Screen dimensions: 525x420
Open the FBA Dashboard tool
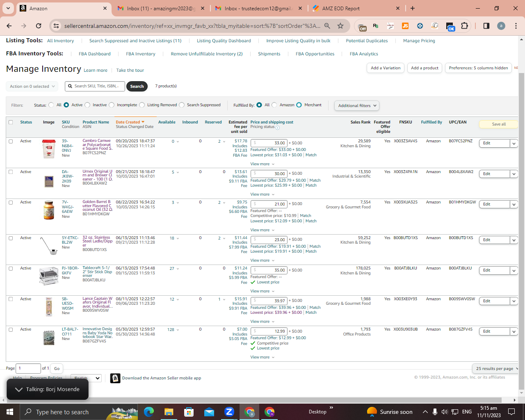pos(95,54)
